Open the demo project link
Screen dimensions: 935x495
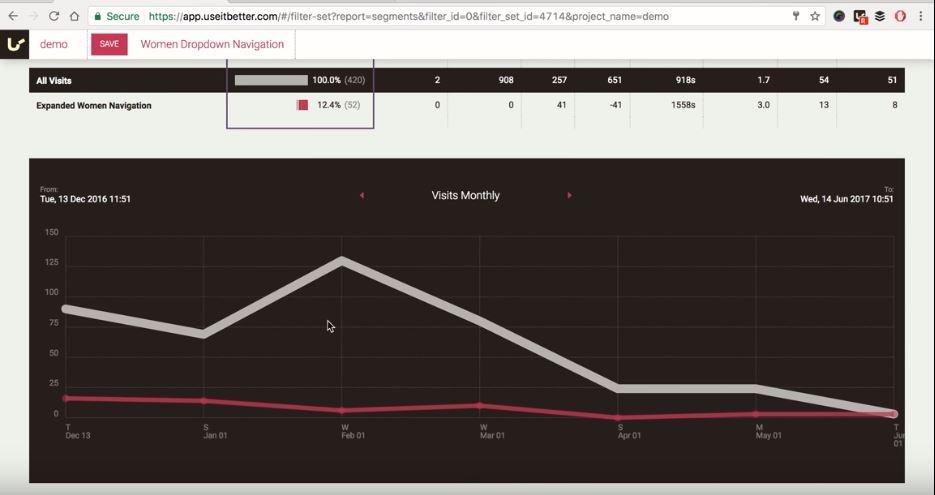(54, 44)
